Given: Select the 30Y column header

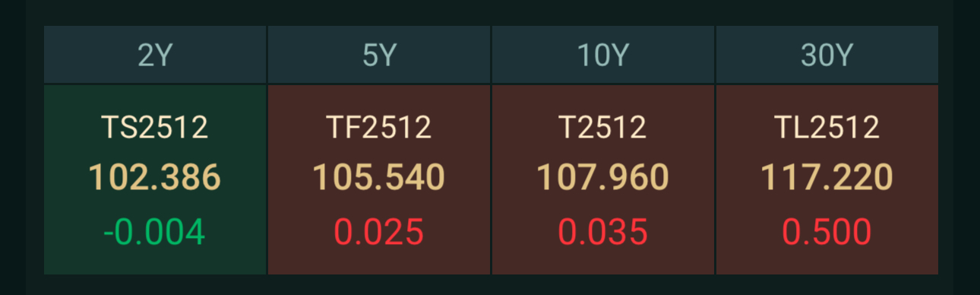Looking at the screenshot, I should (x=827, y=55).
